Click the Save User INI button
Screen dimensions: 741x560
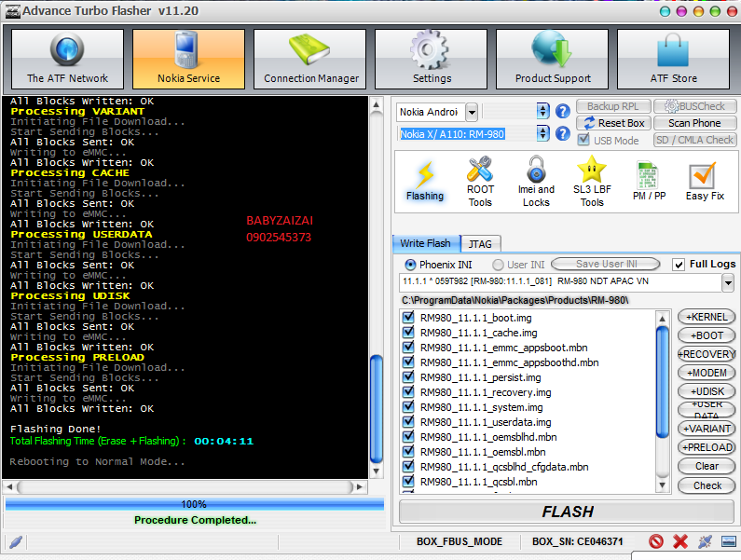(x=606, y=264)
